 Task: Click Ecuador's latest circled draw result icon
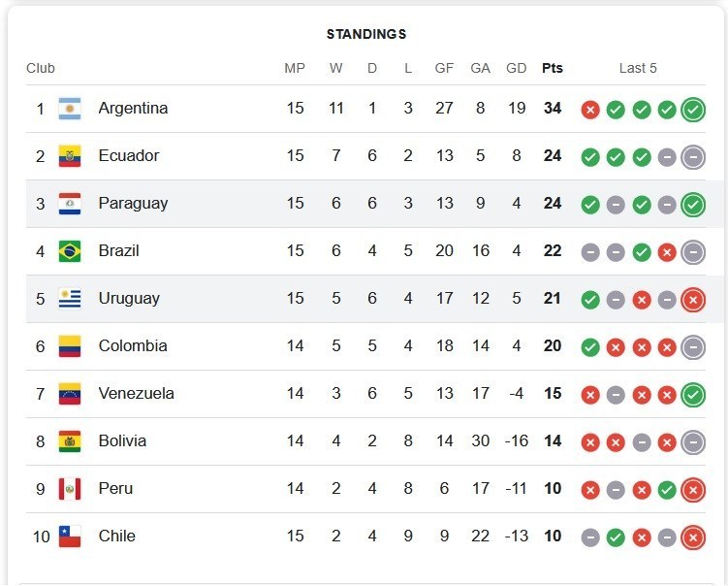[692, 157]
